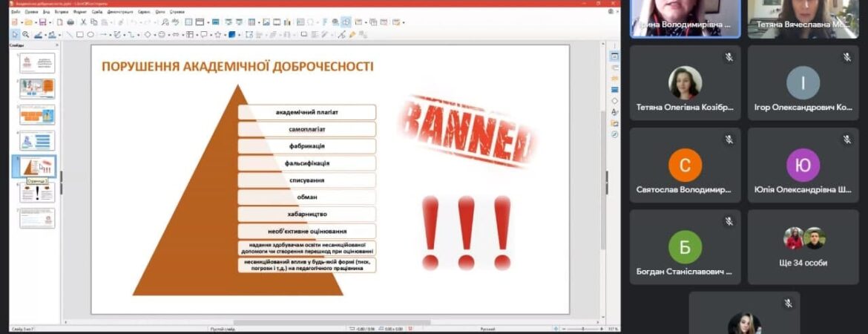Screen dimensions: 868x334
Task: Click the Basic Shapes diamond tool
Action: (x=148, y=34)
